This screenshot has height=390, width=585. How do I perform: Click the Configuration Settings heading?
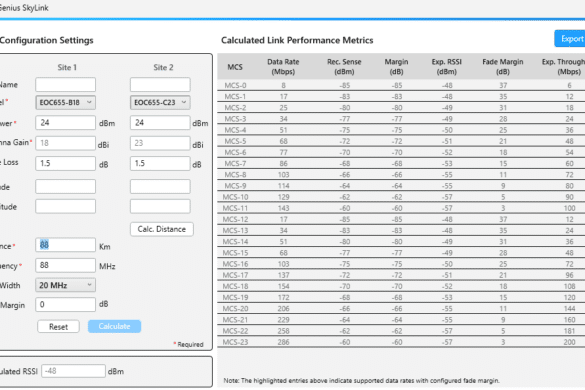click(x=47, y=40)
